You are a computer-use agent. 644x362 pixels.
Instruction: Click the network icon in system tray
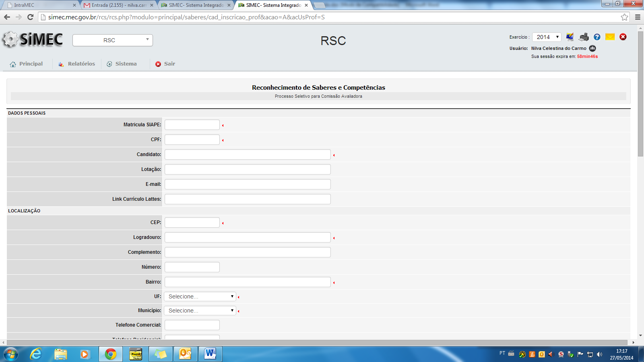pos(590,354)
